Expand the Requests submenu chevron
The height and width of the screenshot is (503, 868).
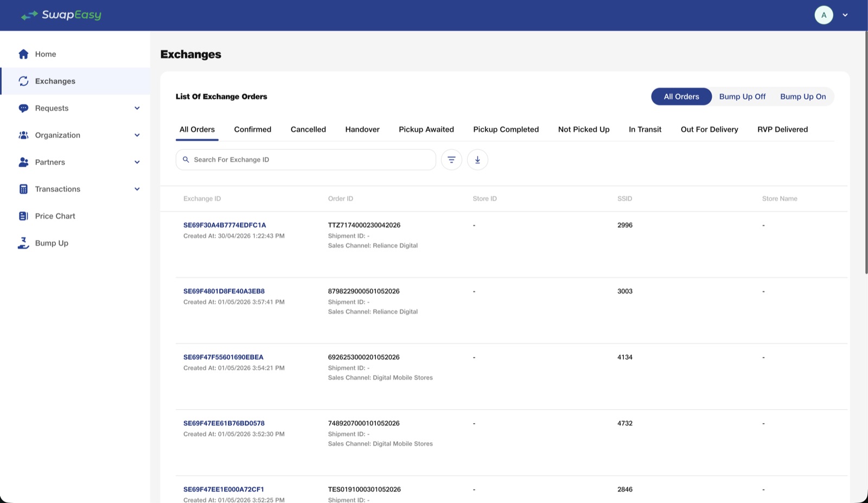(137, 108)
